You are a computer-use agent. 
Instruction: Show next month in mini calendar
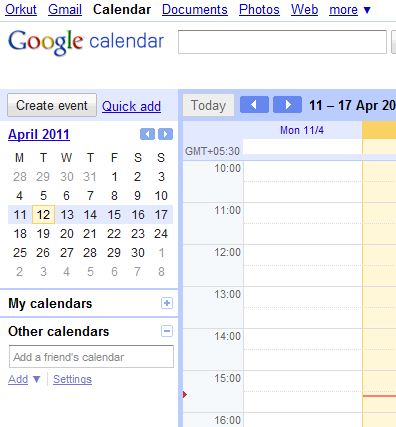pos(166,134)
